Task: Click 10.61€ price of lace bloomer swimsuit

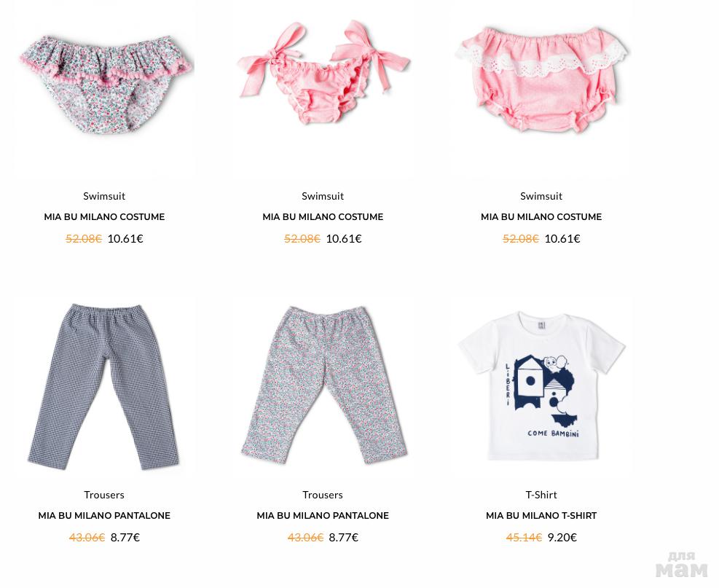Action: click(x=562, y=238)
